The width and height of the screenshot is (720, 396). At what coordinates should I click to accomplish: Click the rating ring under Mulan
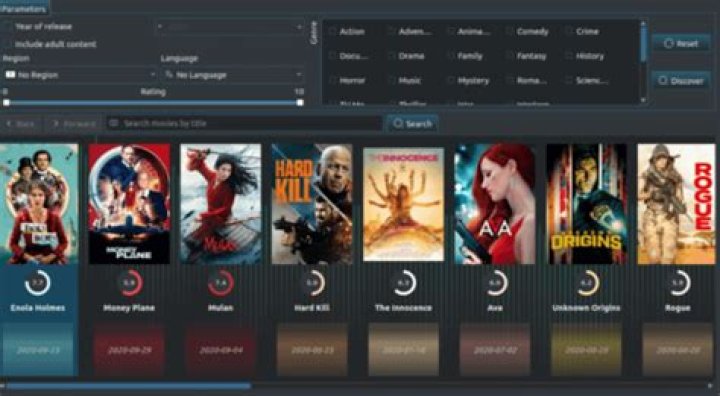coord(221,283)
